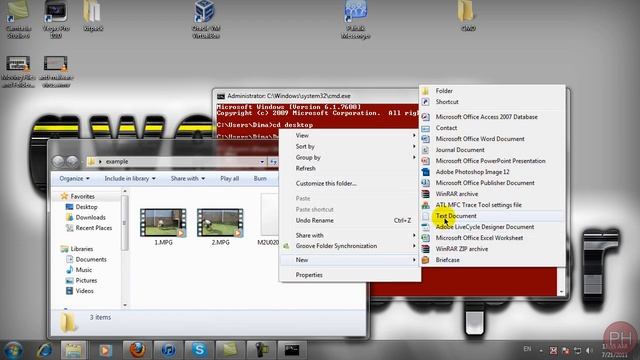This screenshot has width=640, height=360.
Task: Click the Journal Document icon
Action: 425,150
